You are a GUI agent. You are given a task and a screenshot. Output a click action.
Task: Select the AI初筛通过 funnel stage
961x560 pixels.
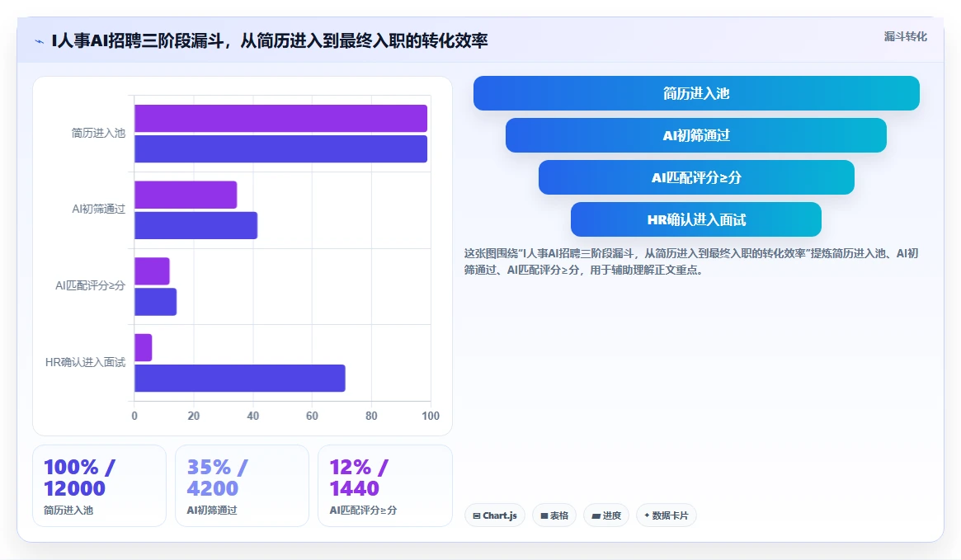point(695,135)
